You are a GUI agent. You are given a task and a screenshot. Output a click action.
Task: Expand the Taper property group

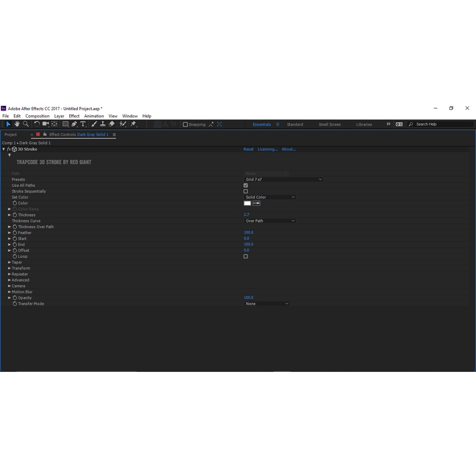9,263
